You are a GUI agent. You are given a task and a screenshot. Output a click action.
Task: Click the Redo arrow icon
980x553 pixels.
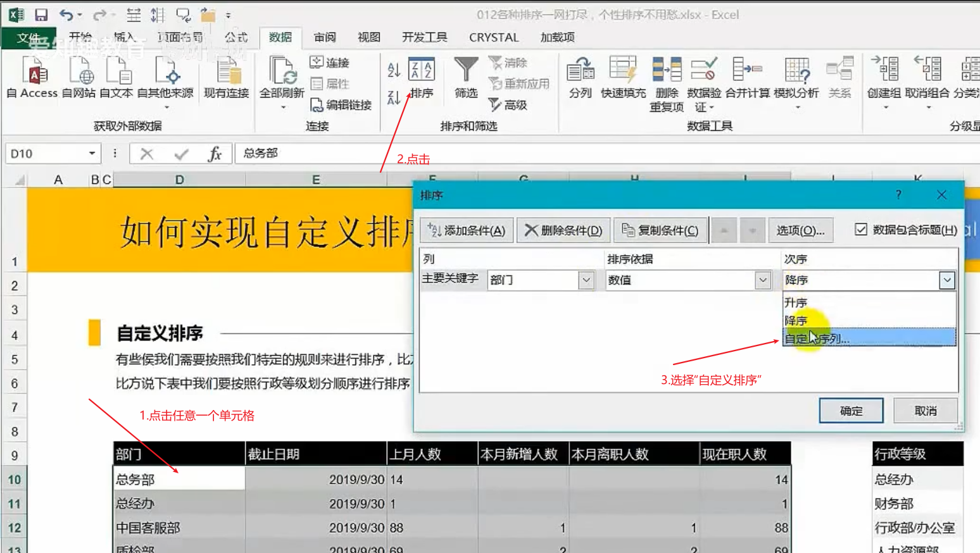point(99,14)
